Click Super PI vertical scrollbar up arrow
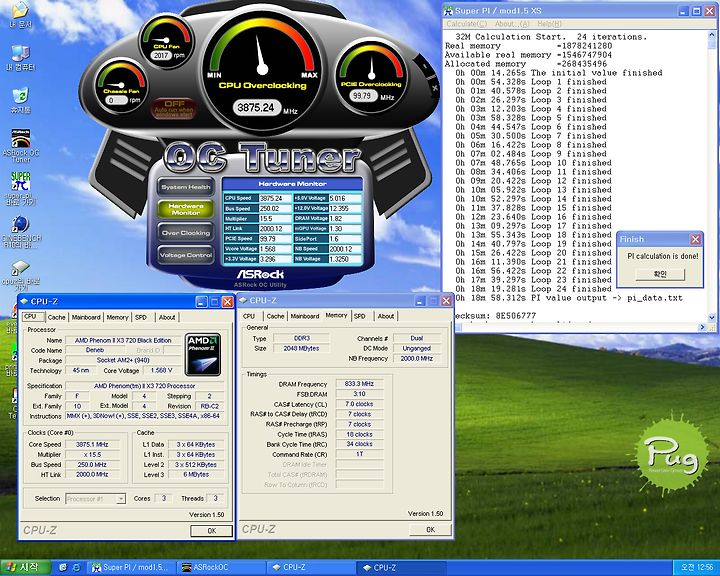 712,36
